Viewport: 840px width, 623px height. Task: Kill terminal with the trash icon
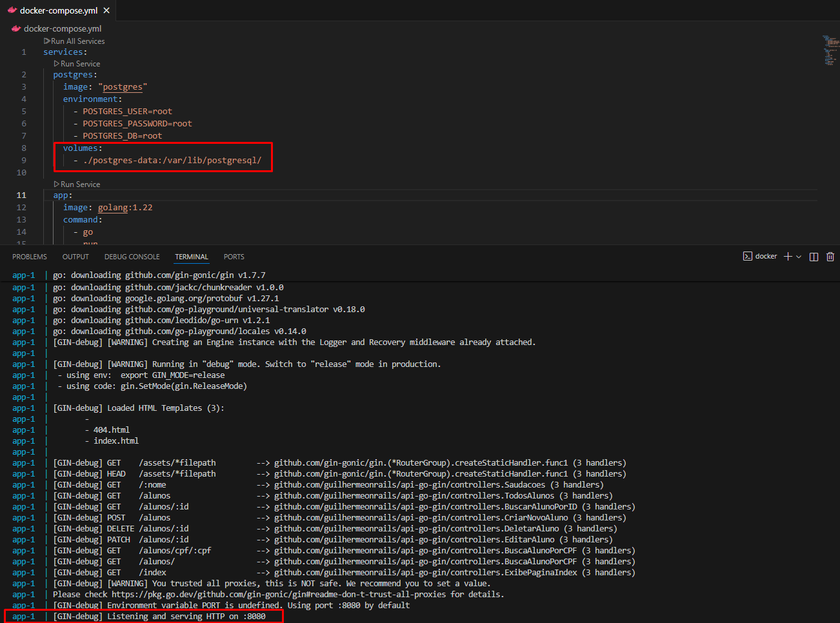coord(830,257)
